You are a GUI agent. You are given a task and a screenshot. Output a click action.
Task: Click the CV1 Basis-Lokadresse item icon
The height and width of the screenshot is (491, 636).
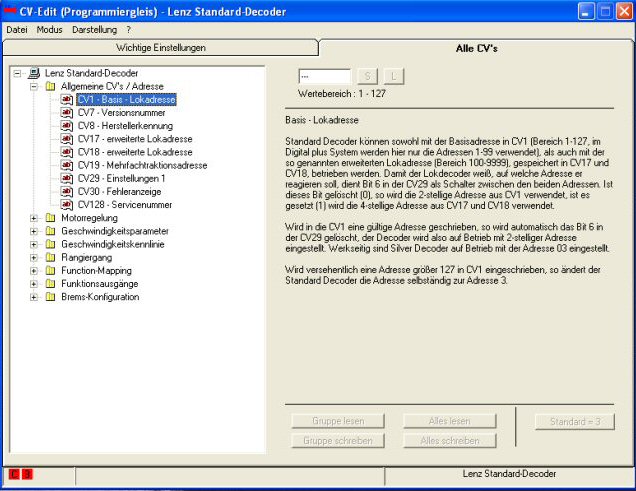click(x=66, y=100)
